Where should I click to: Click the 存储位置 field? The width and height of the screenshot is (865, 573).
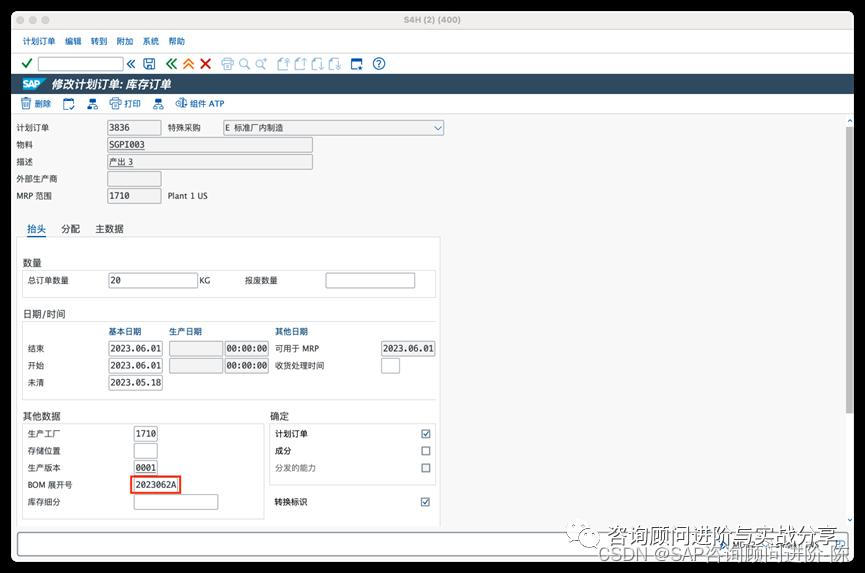pos(146,451)
